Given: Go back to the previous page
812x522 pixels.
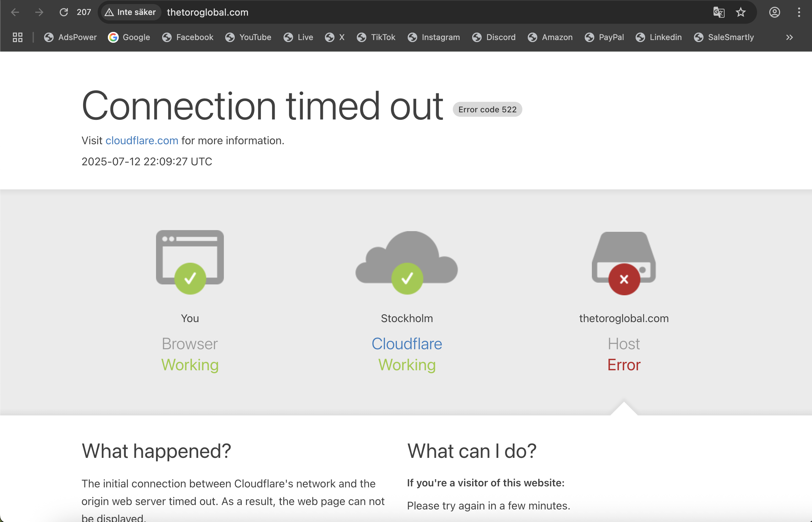Looking at the screenshot, I should [15, 13].
